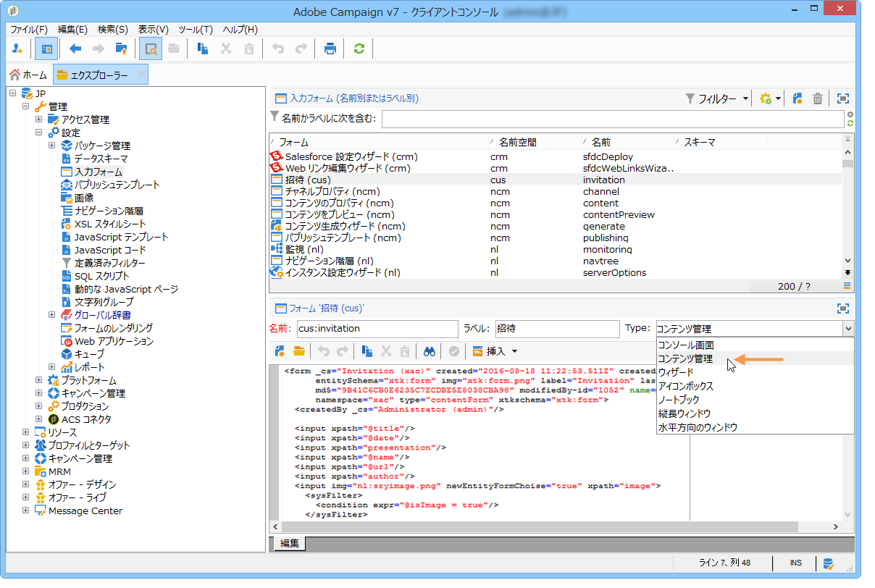Image resolution: width=875 pixels, height=588 pixels.
Task: Click the check syntax icon in the editor toolbar
Action: [453, 351]
